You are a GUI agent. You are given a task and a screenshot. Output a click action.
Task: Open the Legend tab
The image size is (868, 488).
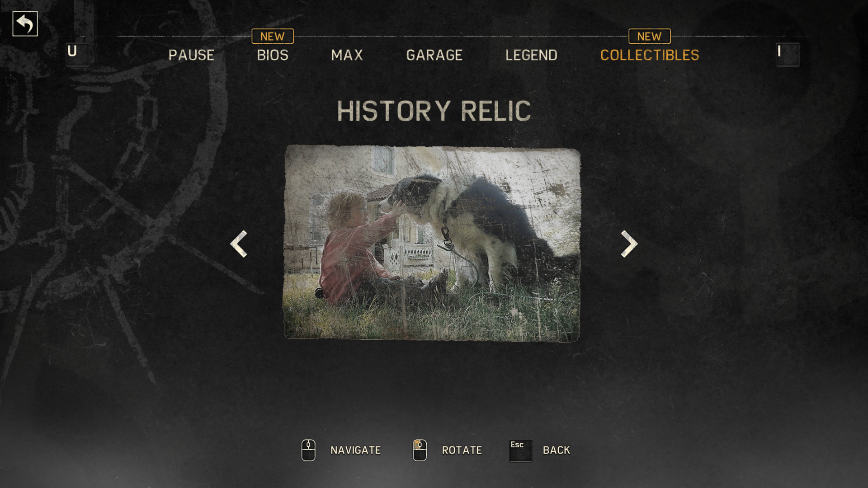(531, 55)
